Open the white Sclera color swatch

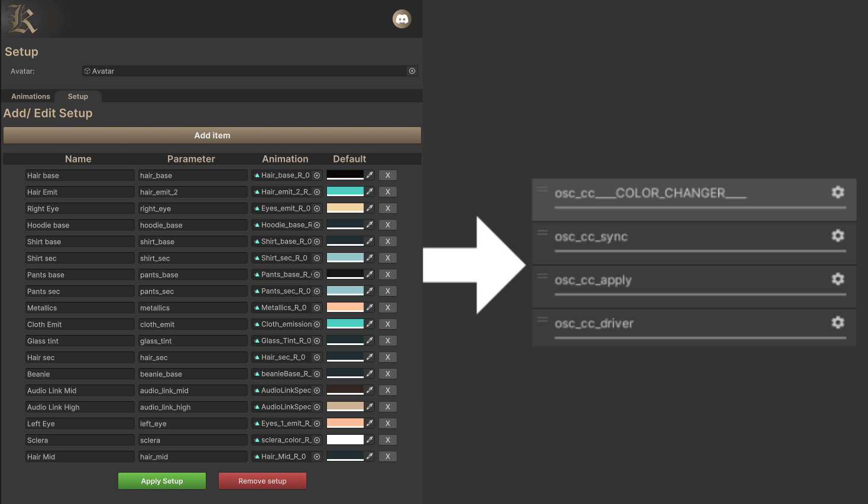tap(345, 440)
